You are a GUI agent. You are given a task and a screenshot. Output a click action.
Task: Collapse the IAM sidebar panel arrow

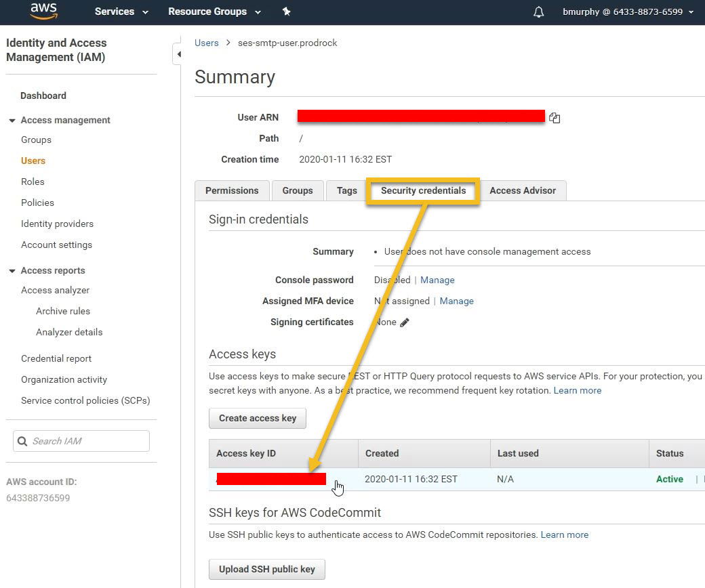point(178,54)
